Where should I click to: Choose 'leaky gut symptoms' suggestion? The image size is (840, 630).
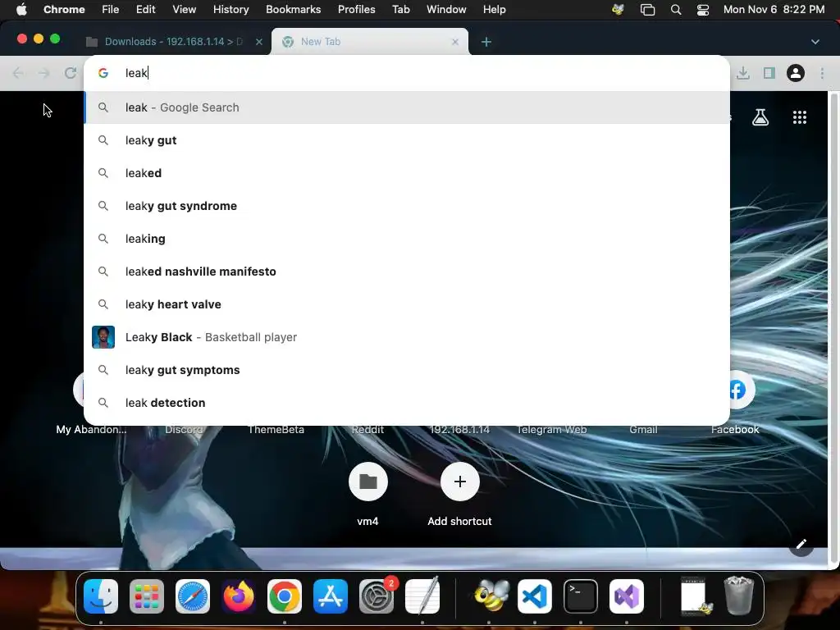pyautogui.click(x=407, y=370)
